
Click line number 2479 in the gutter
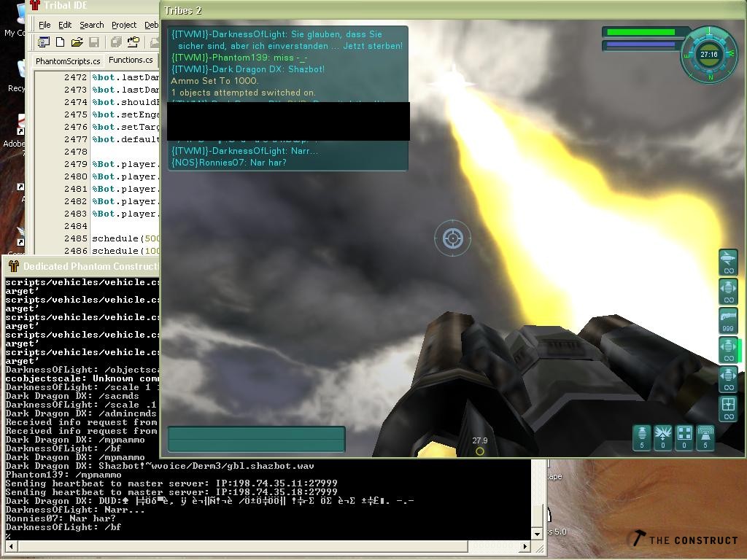76,164
